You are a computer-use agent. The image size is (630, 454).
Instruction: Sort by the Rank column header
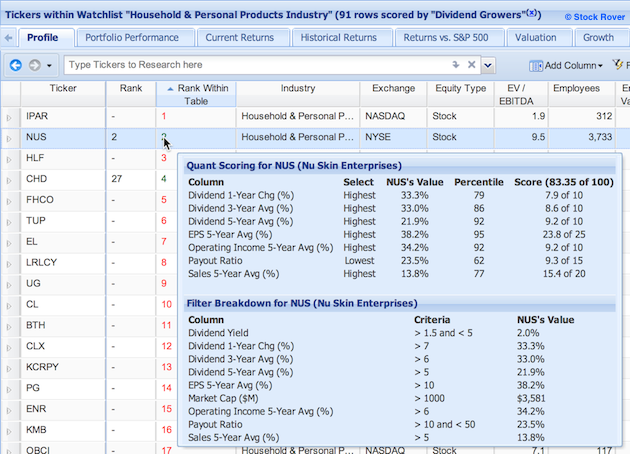pos(131,94)
